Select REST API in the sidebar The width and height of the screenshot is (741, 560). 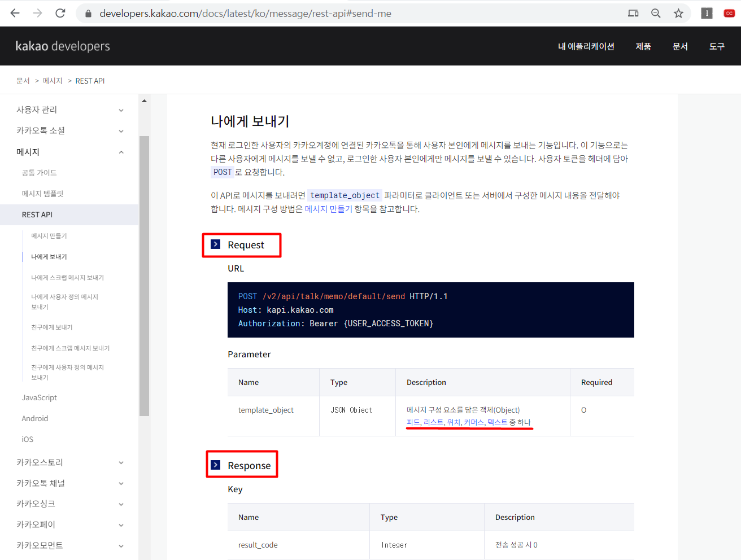click(x=69, y=215)
